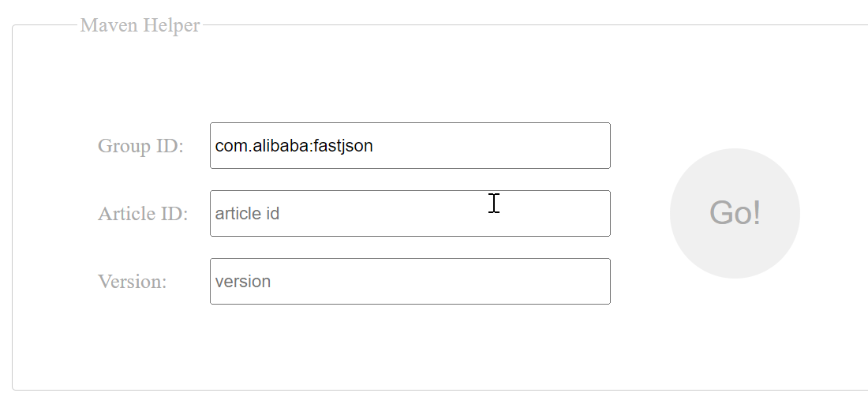
Task: Click the 'Version:' label
Action: pos(133,282)
